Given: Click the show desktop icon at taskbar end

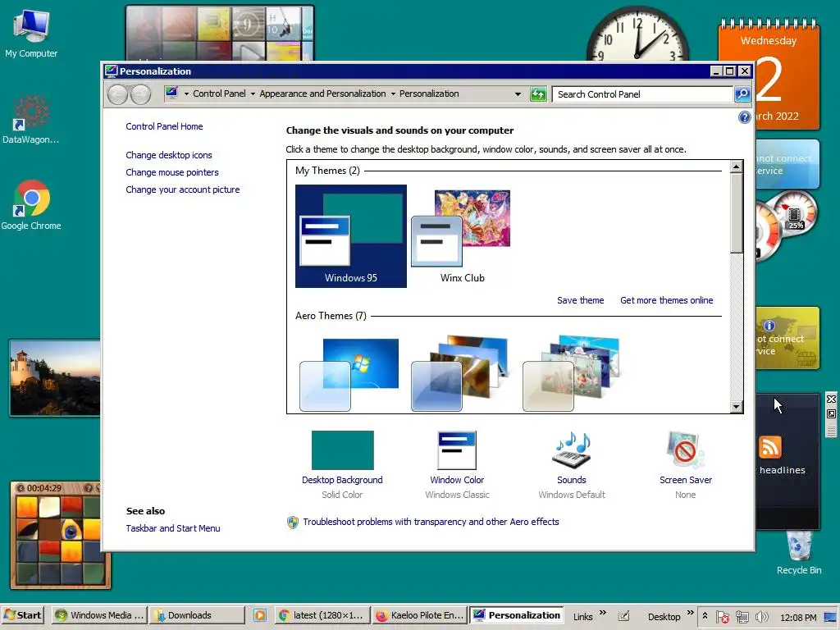Looking at the screenshot, I should point(831,617).
